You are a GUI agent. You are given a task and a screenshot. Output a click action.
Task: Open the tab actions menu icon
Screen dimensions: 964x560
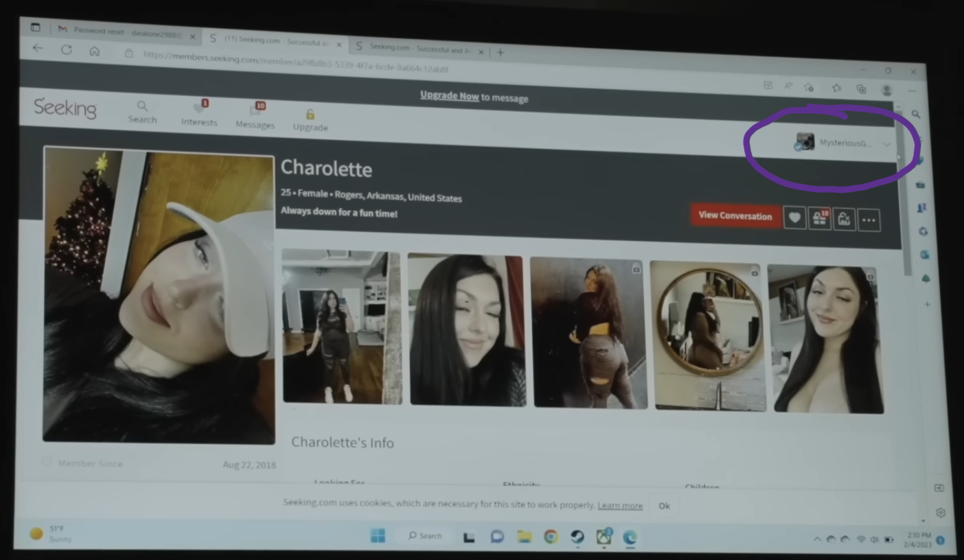pyautogui.click(x=36, y=27)
